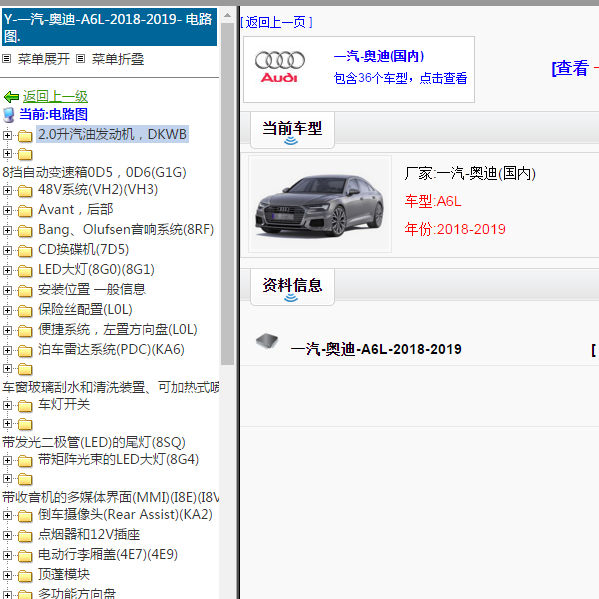Click the Audi logo in brand card
Screen dimensions: 599x599
(x=280, y=67)
